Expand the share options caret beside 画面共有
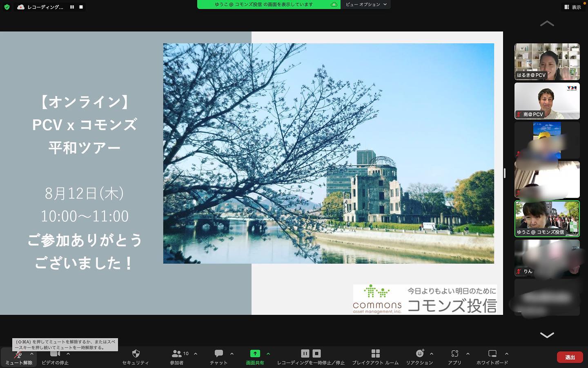Image resolution: width=588 pixels, height=368 pixels. 268,354
